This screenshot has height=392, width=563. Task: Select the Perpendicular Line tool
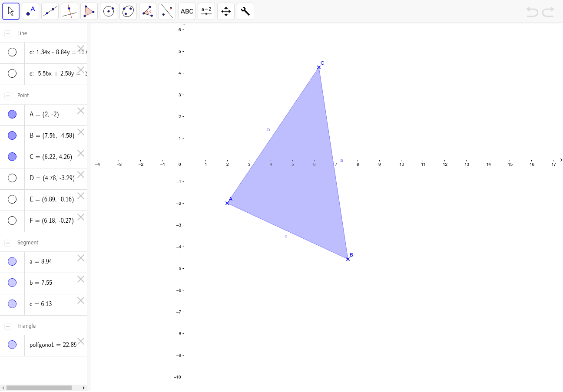tap(70, 11)
